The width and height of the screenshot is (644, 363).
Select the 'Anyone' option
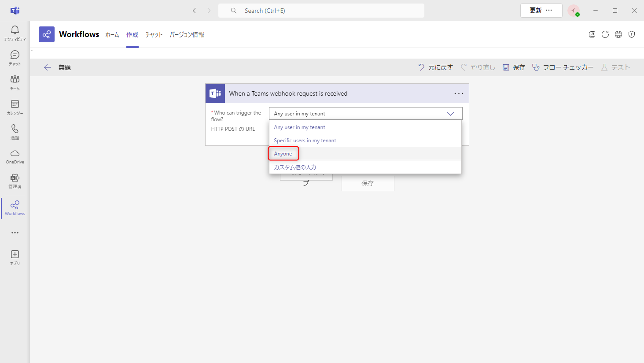(365, 154)
